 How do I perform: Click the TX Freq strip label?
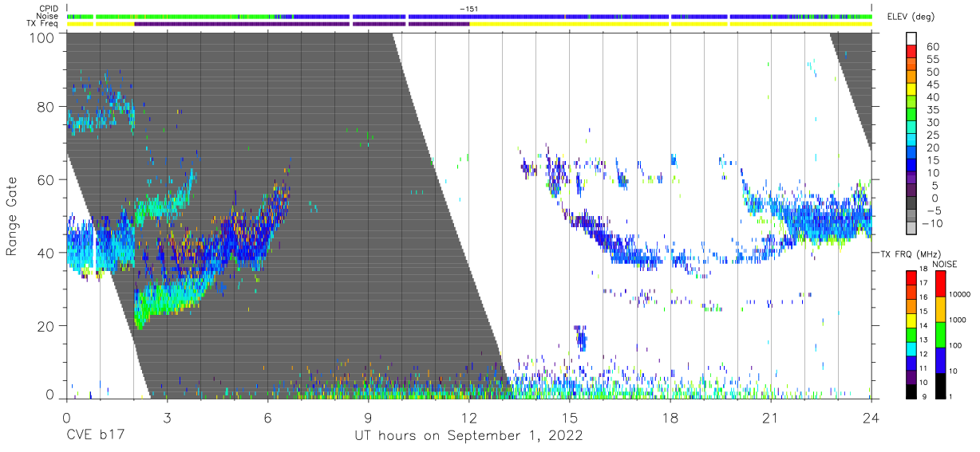coord(43,23)
